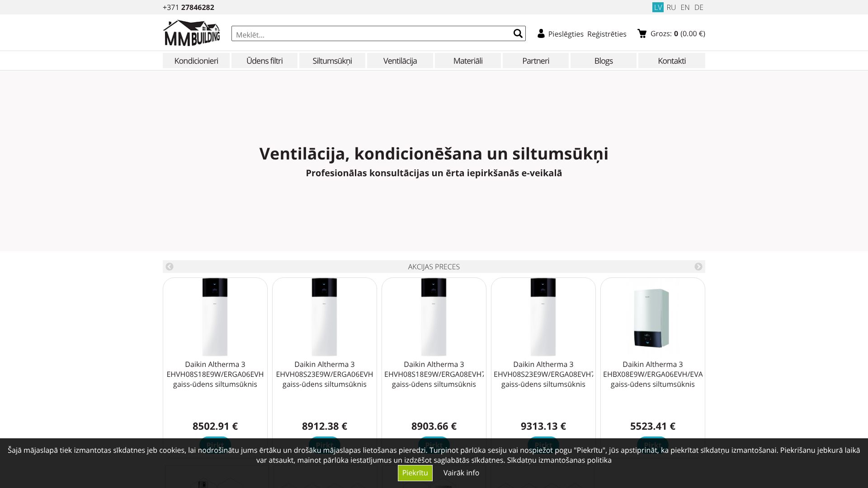Click inside the Meklēt search field
The height and width of the screenshot is (488, 868).
[x=362, y=33]
